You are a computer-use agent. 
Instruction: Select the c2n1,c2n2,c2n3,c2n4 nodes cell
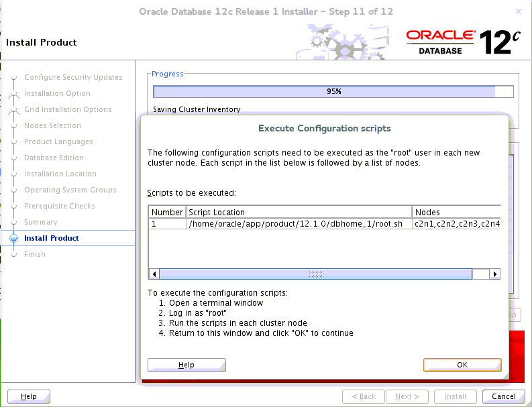456,224
